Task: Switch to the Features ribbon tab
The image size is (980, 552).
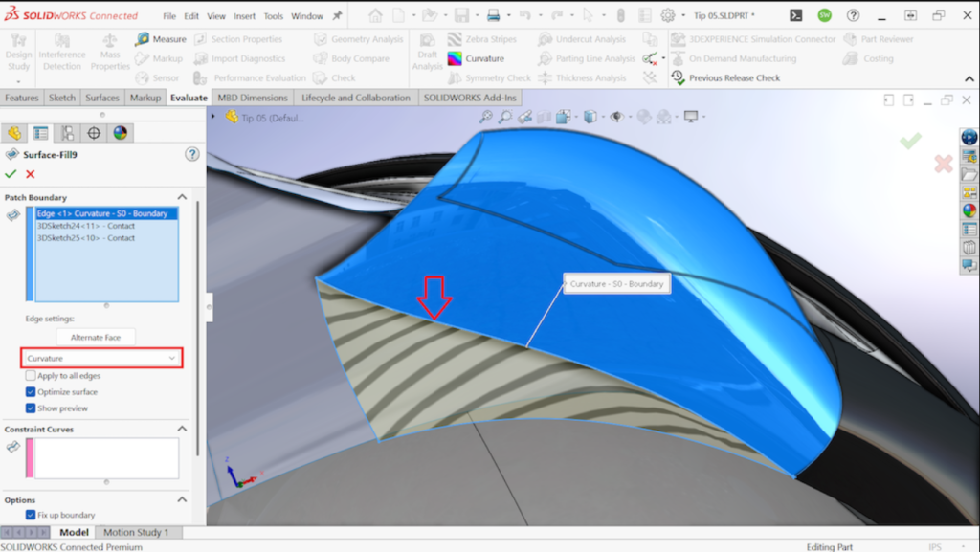Action: [x=22, y=97]
